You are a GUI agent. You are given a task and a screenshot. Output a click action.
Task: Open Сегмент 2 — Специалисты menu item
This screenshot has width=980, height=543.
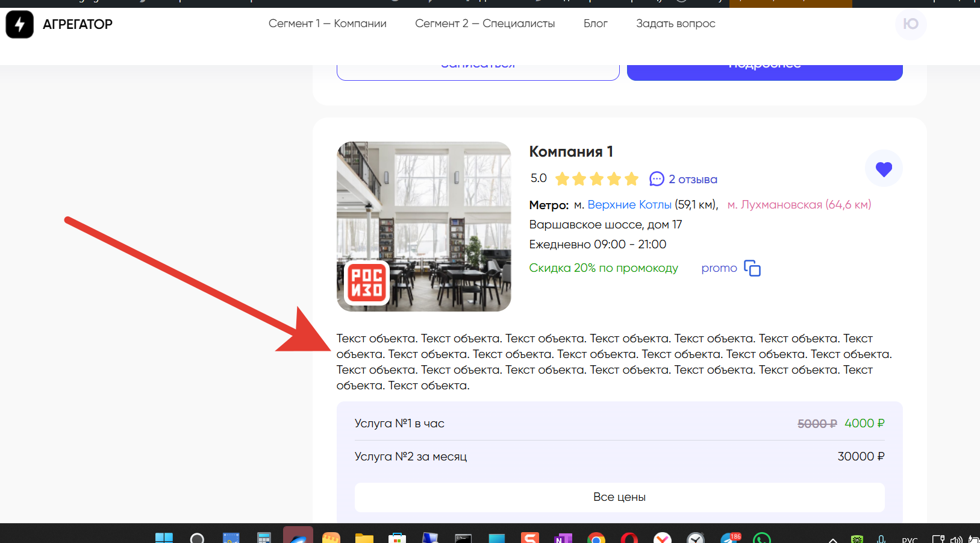click(484, 24)
